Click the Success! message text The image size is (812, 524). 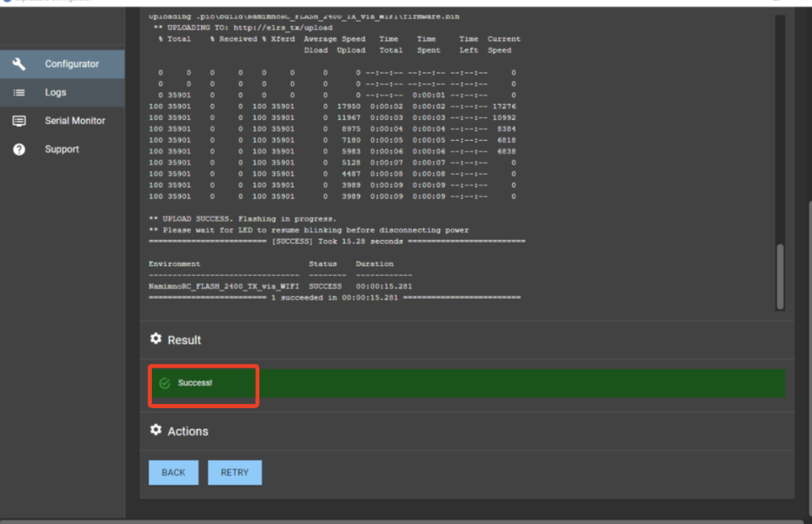coord(196,383)
